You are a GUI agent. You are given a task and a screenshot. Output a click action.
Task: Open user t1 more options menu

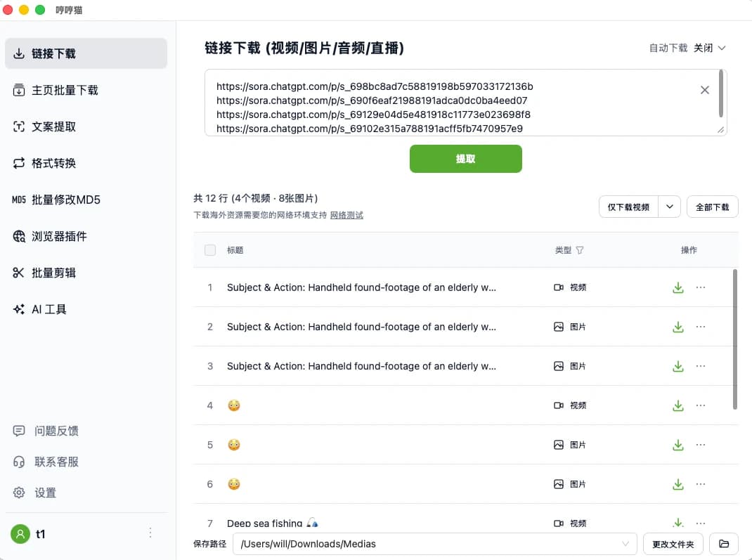(x=150, y=533)
